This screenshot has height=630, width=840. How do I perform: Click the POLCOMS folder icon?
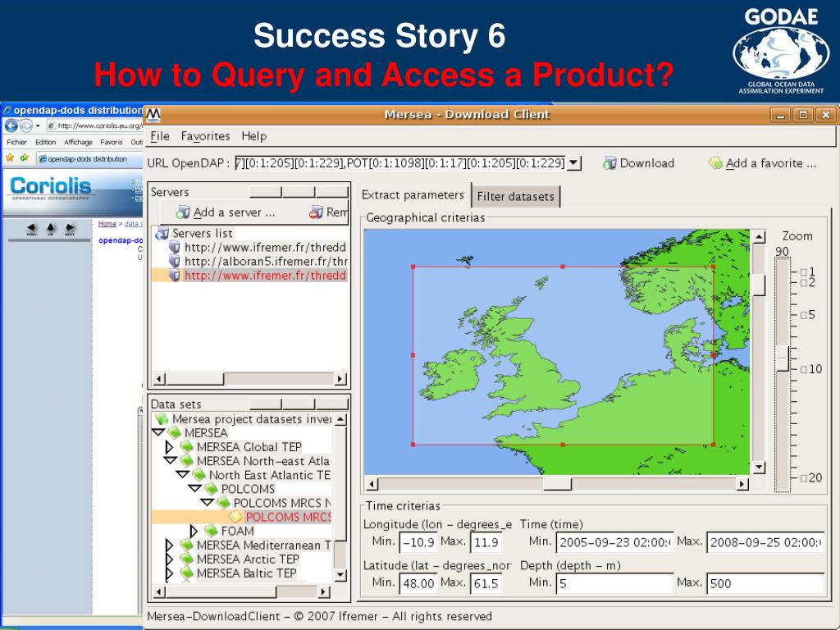(211, 489)
